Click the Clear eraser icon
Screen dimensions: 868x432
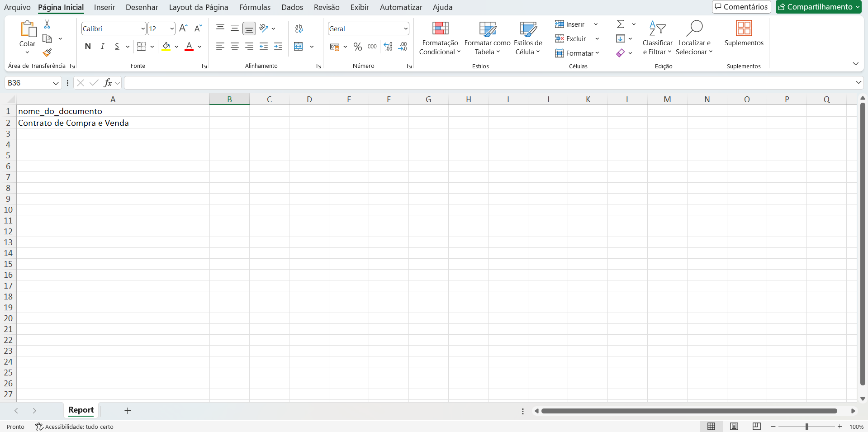621,53
